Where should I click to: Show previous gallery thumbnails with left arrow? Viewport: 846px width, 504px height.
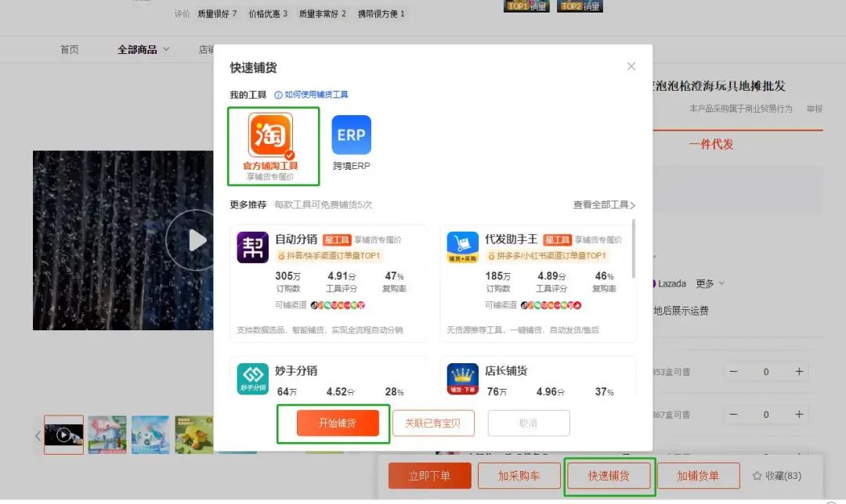(38, 436)
